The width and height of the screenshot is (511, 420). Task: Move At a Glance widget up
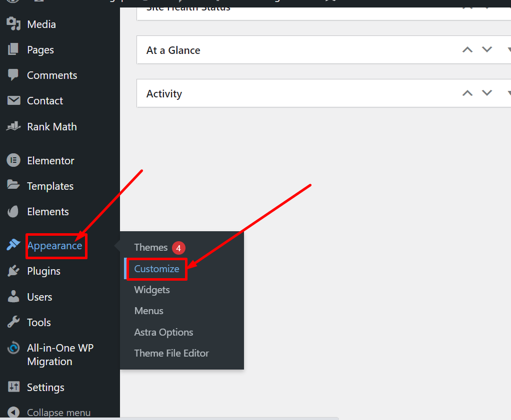[467, 50]
